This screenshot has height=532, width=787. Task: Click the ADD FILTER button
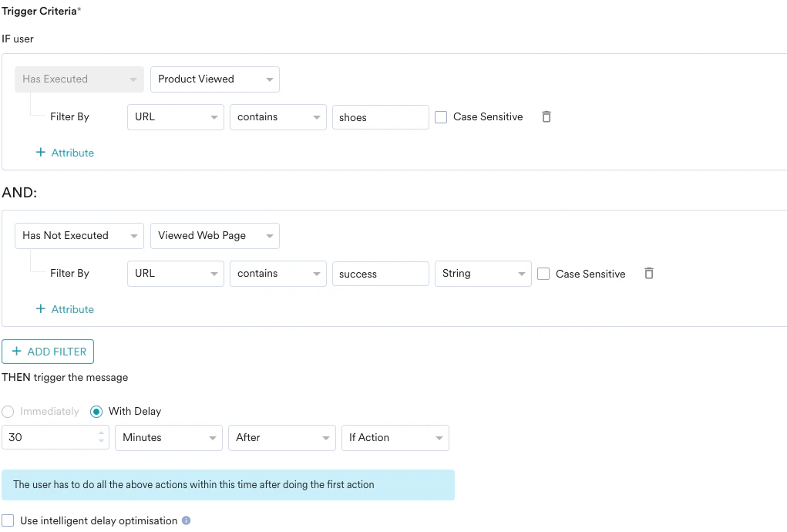coord(48,351)
